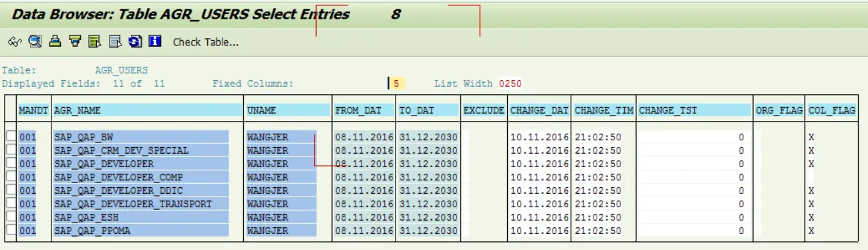This screenshot has height=250, width=868.
Task: Click the Display (glasses) toolbar icon
Action: [15, 42]
